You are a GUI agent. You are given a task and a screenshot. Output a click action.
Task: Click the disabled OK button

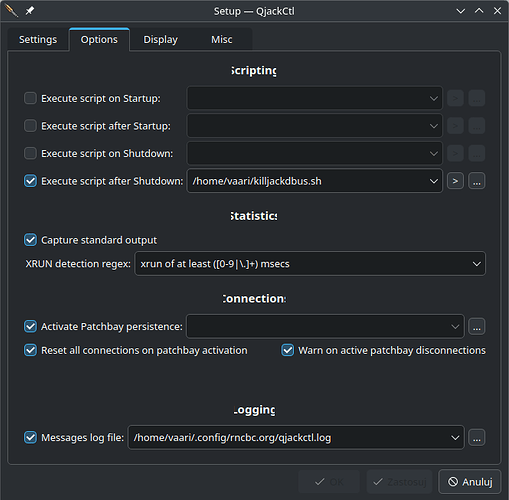[x=329, y=482]
